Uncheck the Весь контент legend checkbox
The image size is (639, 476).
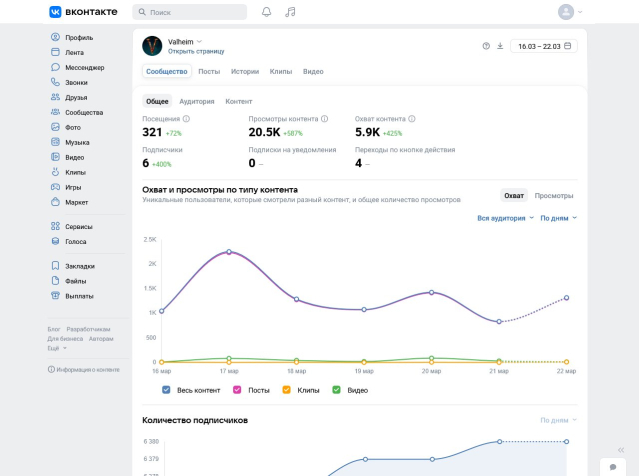(166, 389)
